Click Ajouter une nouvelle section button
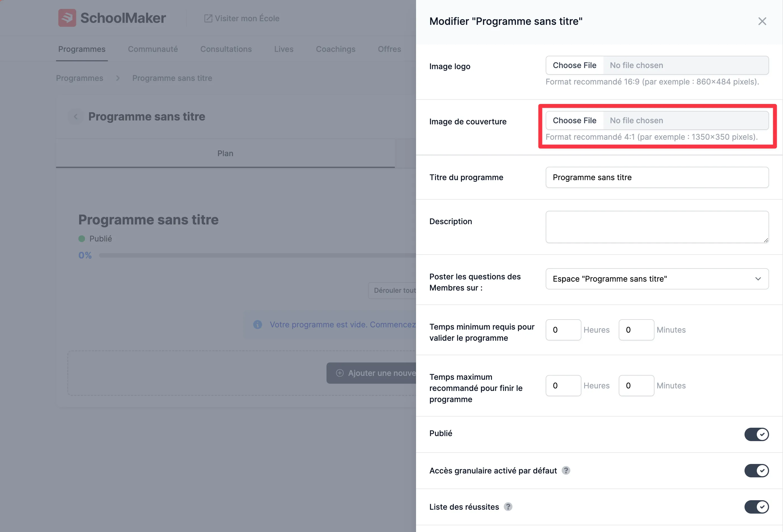This screenshot has height=532, width=783. [371, 373]
